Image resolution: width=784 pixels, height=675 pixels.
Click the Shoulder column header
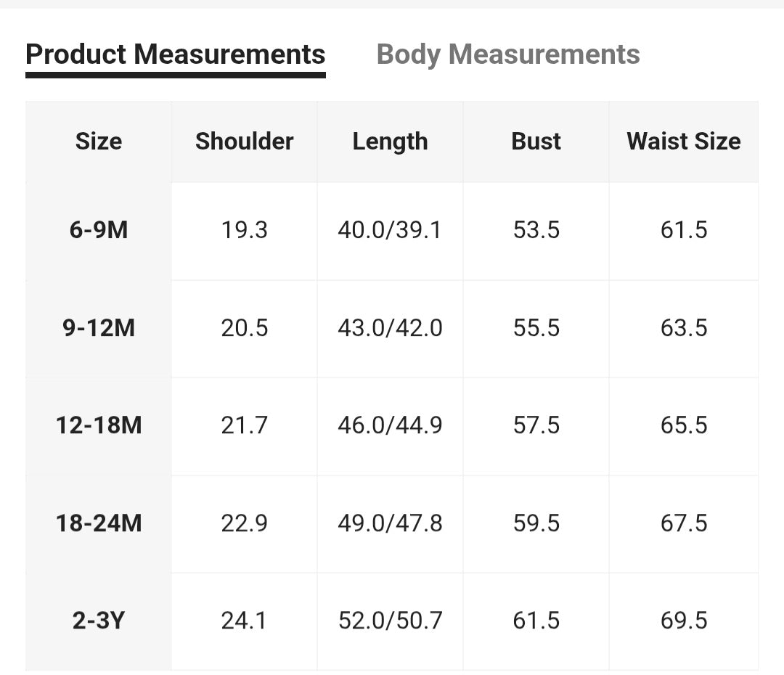(245, 142)
